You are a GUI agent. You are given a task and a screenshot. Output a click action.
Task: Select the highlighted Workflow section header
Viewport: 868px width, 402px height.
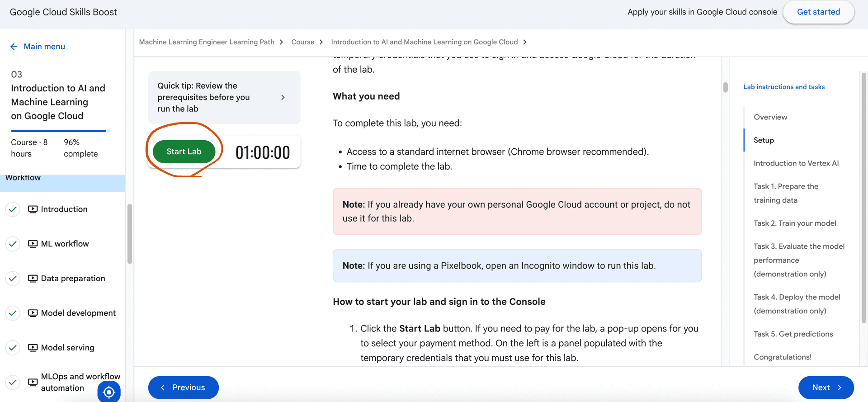coord(62,183)
